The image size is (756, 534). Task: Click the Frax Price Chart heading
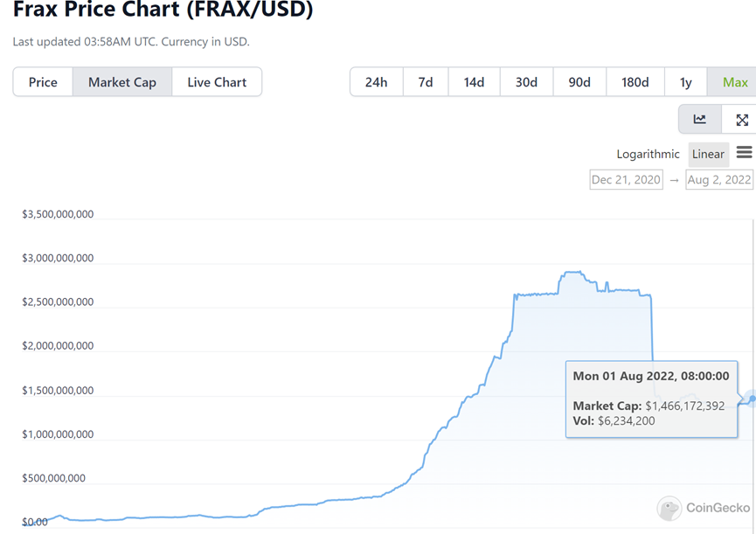[x=163, y=9]
